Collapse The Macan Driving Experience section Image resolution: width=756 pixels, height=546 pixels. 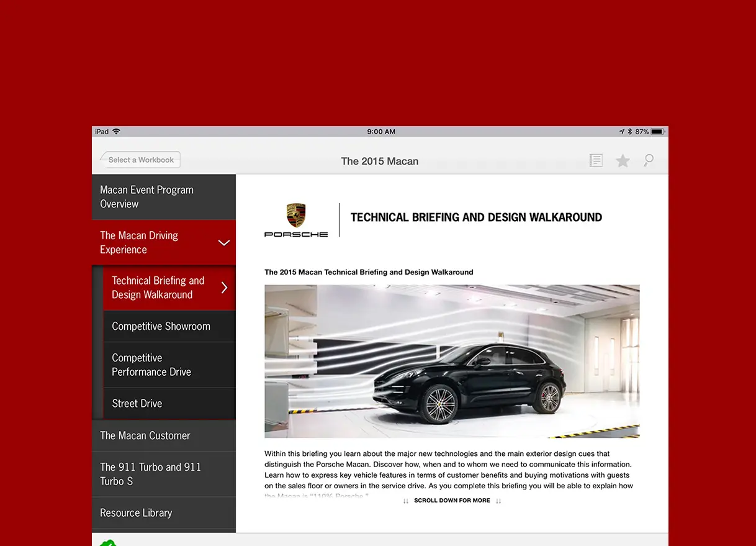pos(224,243)
